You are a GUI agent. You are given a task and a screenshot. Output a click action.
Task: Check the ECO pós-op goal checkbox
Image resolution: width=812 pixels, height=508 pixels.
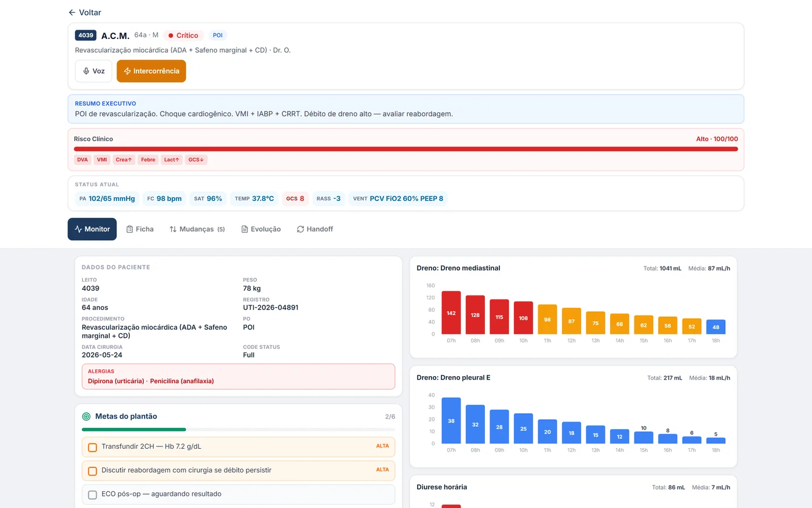pyautogui.click(x=92, y=495)
